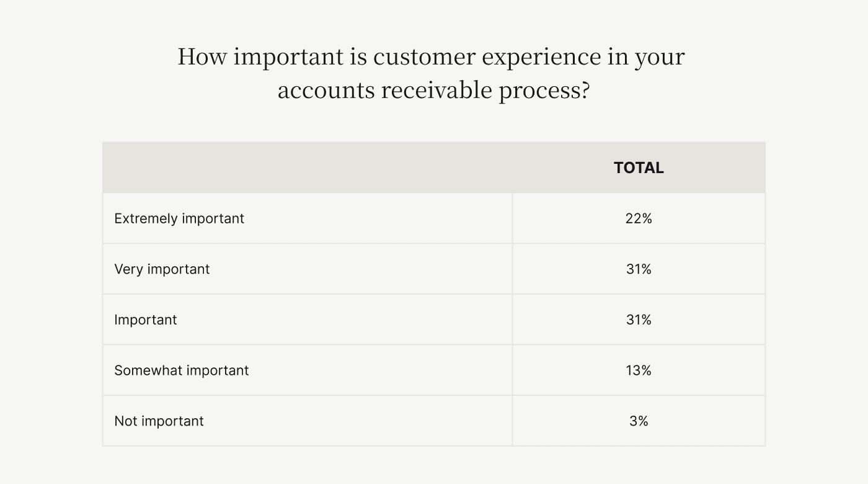Click the 31% value in the Important row
Screen dimensions: 868x484
[639, 320]
